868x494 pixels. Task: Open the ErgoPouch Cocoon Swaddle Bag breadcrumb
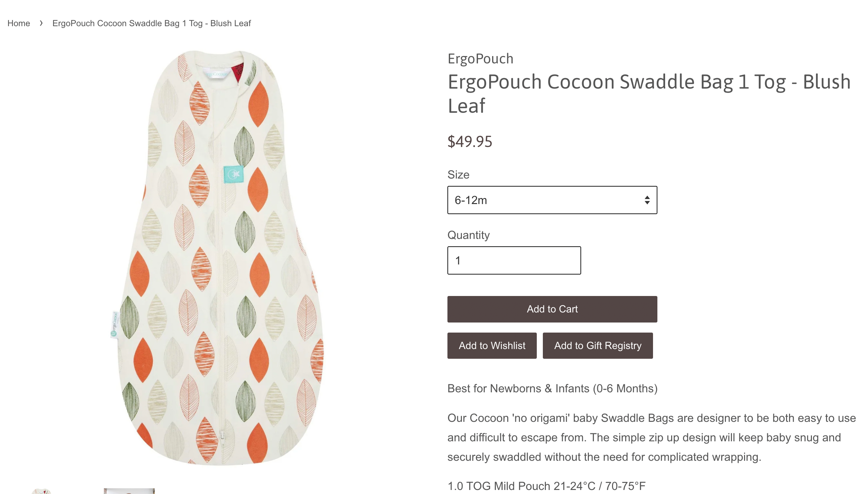click(151, 23)
